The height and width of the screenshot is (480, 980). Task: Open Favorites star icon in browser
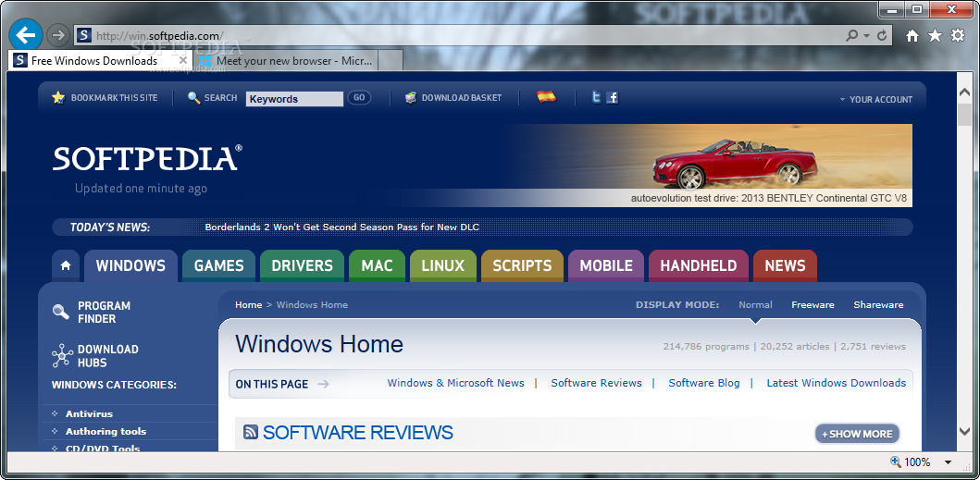pyautogui.click(x=935, y=36)
